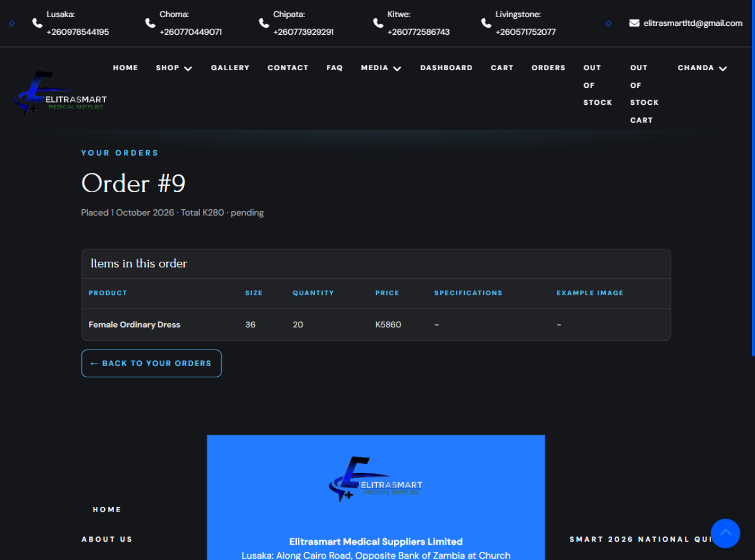
Task: Click the page vertical scrollbar
Action: 753,178
